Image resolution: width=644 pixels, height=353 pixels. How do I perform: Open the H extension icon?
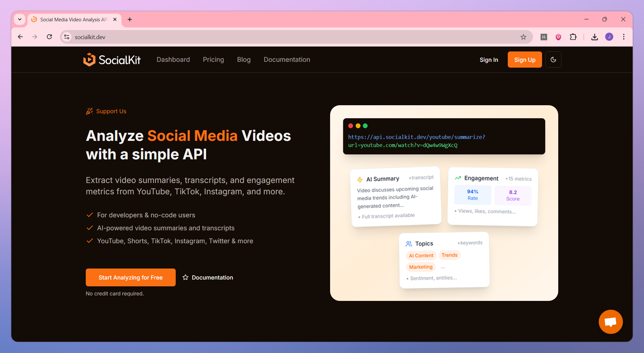[544, 37]
